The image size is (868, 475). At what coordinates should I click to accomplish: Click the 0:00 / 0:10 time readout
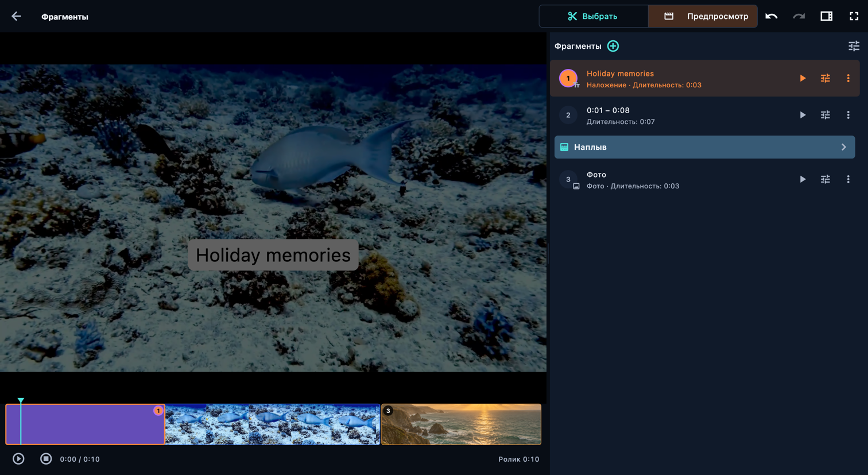point(80,459)
